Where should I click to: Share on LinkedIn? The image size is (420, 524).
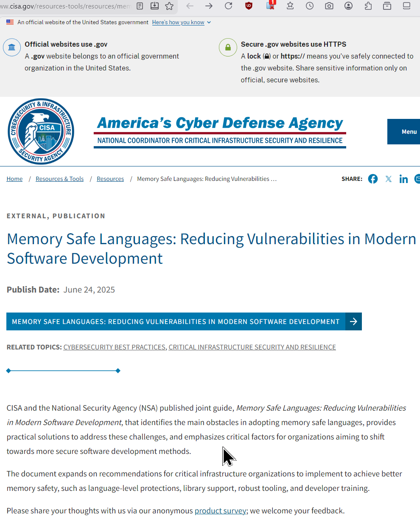coord(403,179)
